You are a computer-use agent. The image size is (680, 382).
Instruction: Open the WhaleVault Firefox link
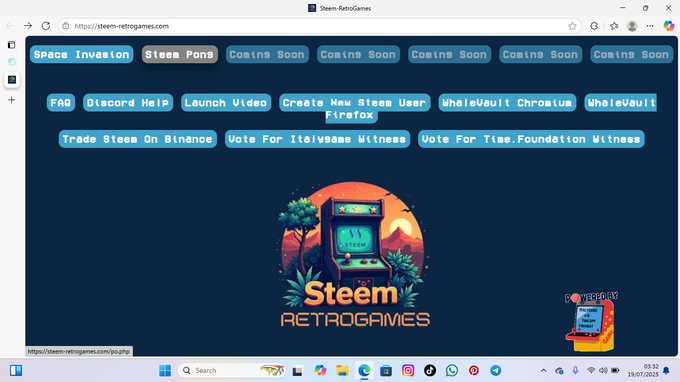[x=621, y=103]
